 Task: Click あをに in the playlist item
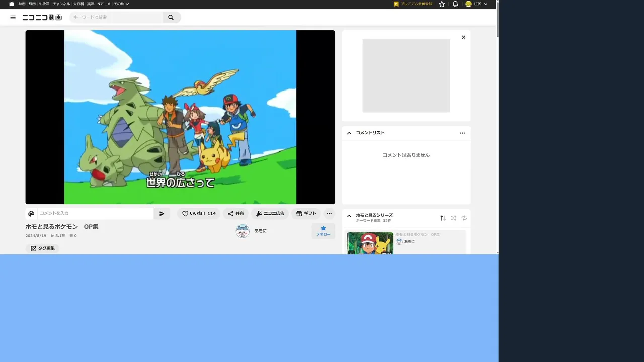(x=409, y=242)
